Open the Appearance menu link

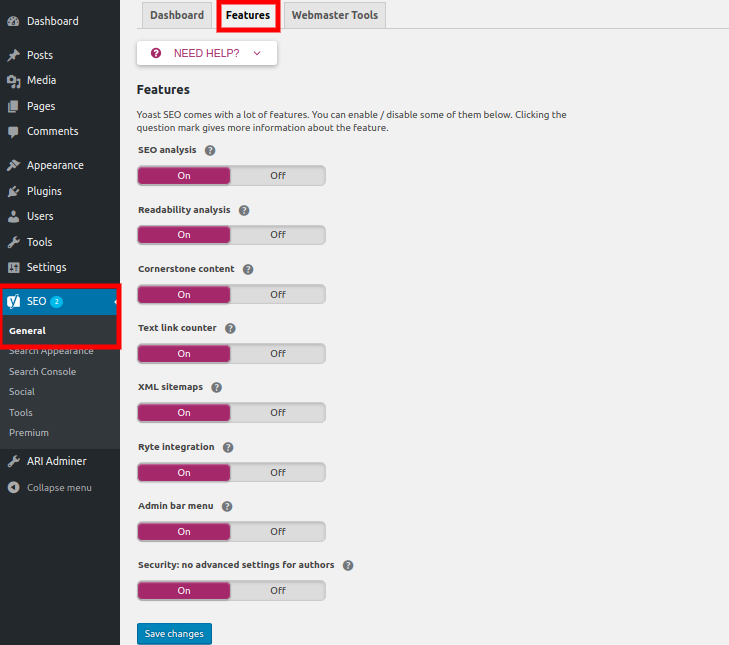pos(55,165)
